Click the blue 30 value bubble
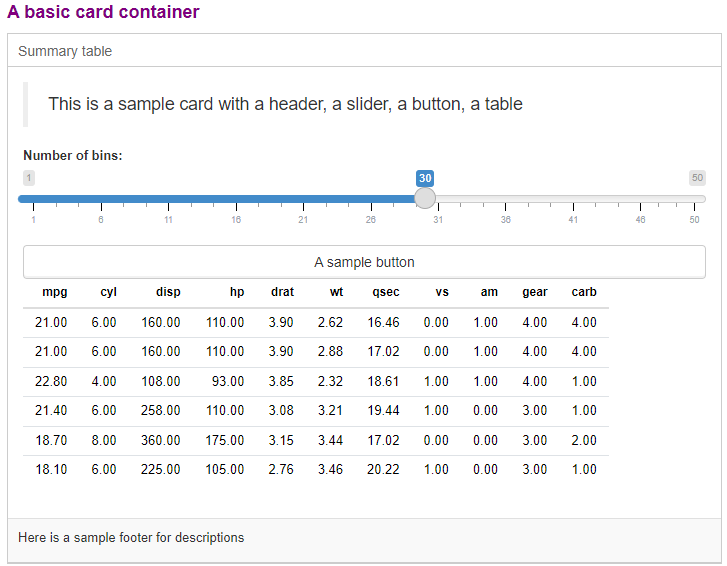 [x=425, y=178]
